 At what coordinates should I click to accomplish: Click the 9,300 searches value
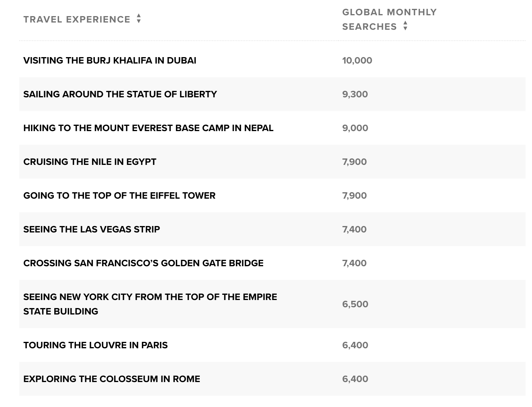pos(355,94)
